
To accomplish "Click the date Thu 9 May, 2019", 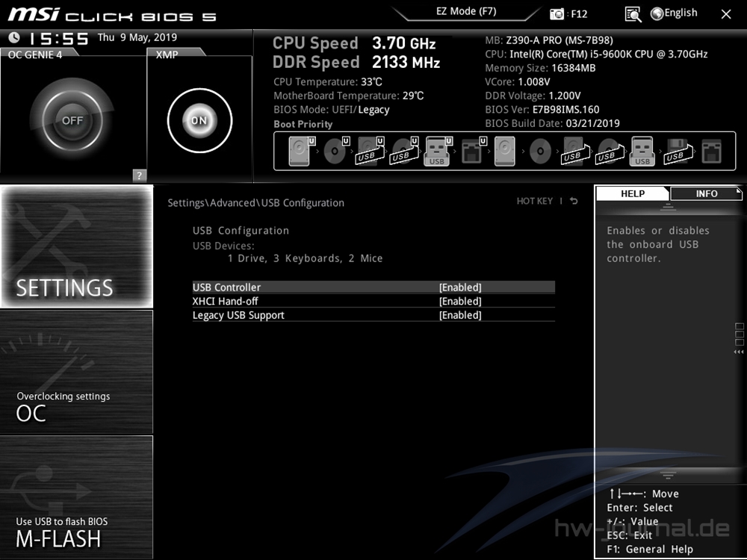I will (x=137, y=37).
